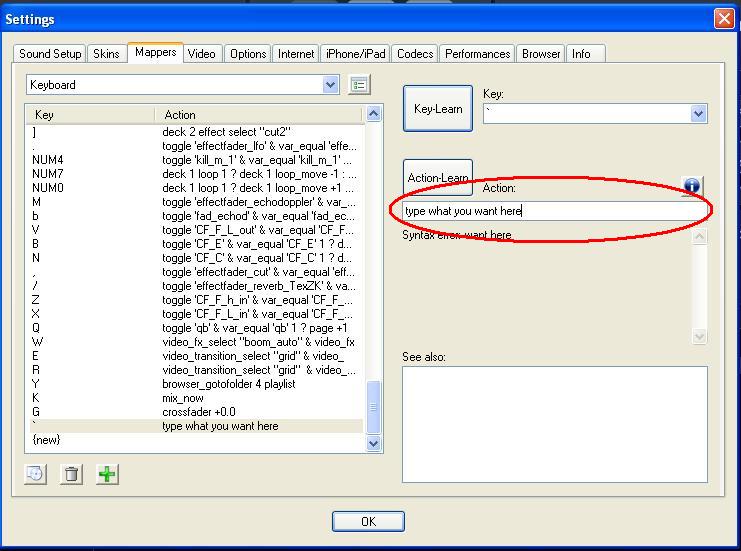Click the Action text input field
This screenshot has height=551, width=741.
(x=555, y=211)
